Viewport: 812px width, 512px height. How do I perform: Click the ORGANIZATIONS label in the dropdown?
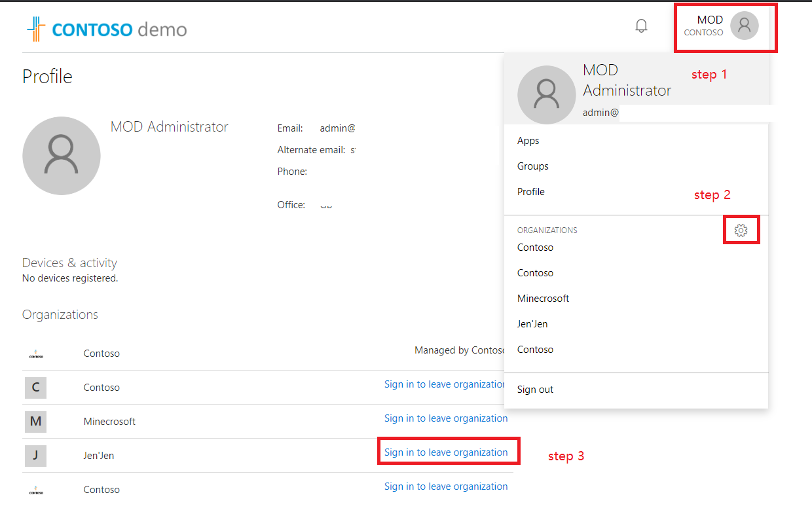tap(547, 230)
